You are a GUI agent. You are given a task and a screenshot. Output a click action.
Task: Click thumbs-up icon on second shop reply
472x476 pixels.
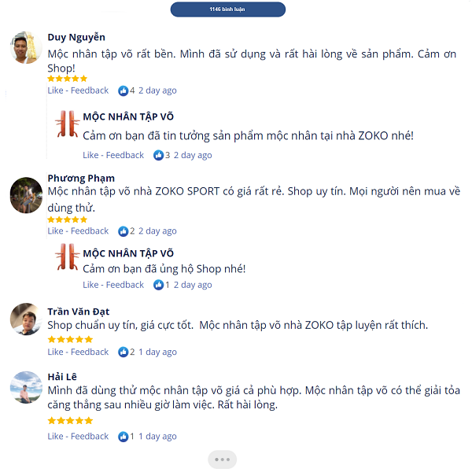pyautogui.click(x=158, y=285)
